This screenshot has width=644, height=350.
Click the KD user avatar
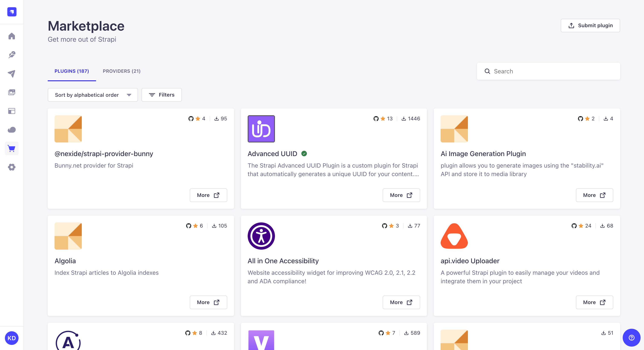(x=11, y=338)
